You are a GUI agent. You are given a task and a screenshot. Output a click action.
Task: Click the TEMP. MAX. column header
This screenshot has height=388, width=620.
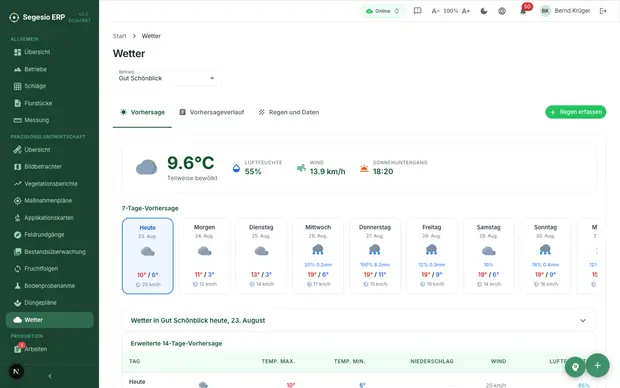(278, 362)
